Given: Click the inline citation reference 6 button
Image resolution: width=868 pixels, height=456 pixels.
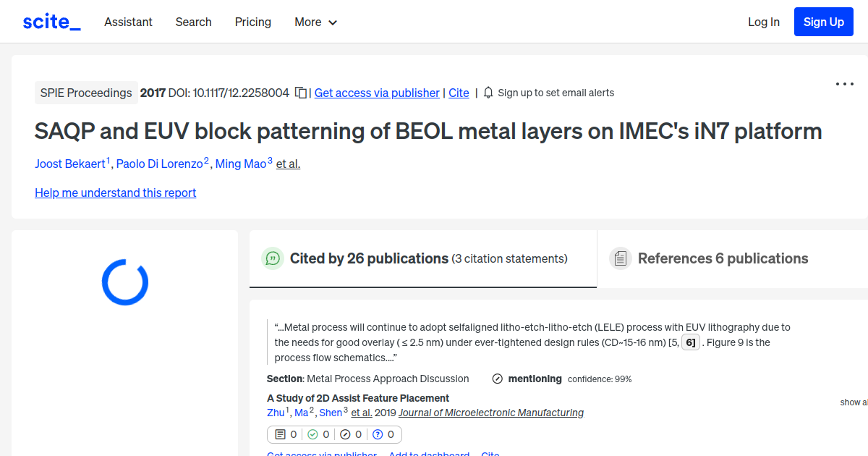Looking at the screenshot, I should 690,342.
